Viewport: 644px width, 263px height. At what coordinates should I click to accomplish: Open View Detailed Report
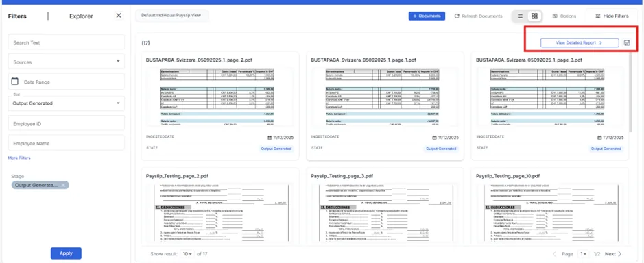coord(580,42)
